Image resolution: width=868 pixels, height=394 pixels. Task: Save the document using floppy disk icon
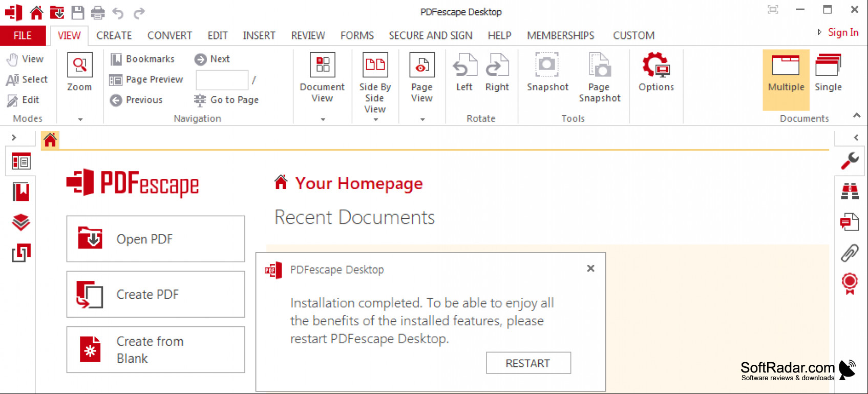(77, 12)
